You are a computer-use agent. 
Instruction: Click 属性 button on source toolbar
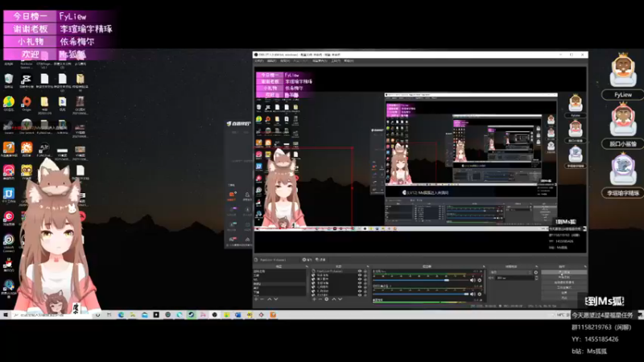pyautogui.click(x=308, y=260)
